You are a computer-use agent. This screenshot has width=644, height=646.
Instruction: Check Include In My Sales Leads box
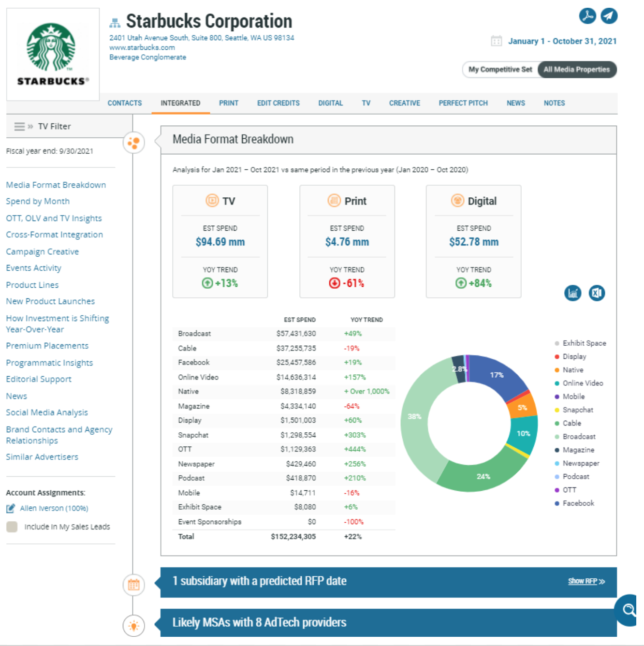click(12, 527)
